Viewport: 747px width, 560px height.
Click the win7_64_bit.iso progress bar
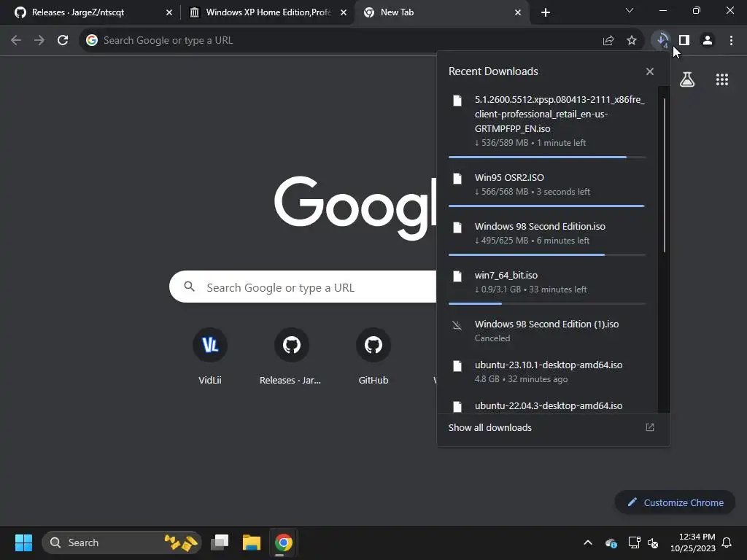tap(546, 303)
